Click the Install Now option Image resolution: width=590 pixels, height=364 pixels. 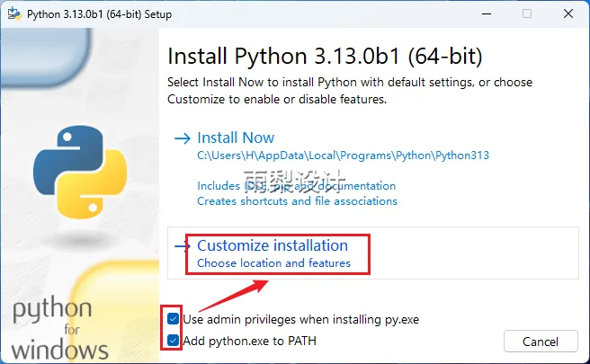point(236,138)
